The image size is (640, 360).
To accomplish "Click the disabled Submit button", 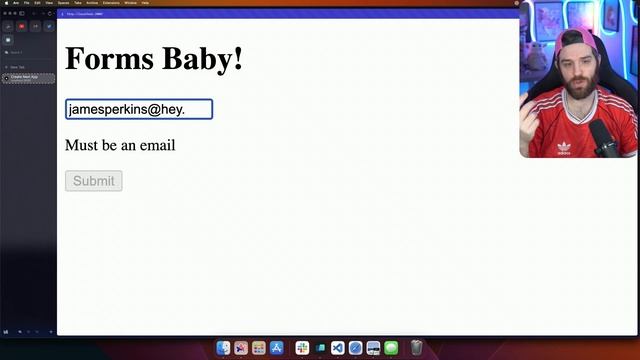I will (93, 181).
